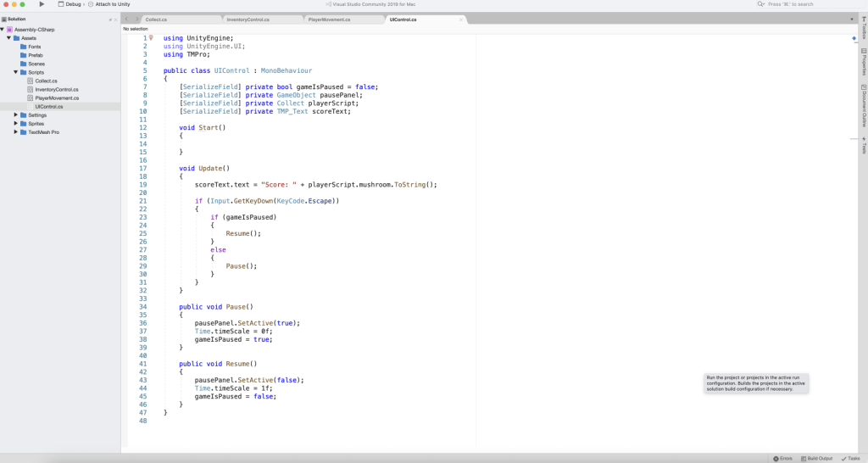Show the Build Output pad
The image size is (868, 463).
click(817, 458)
